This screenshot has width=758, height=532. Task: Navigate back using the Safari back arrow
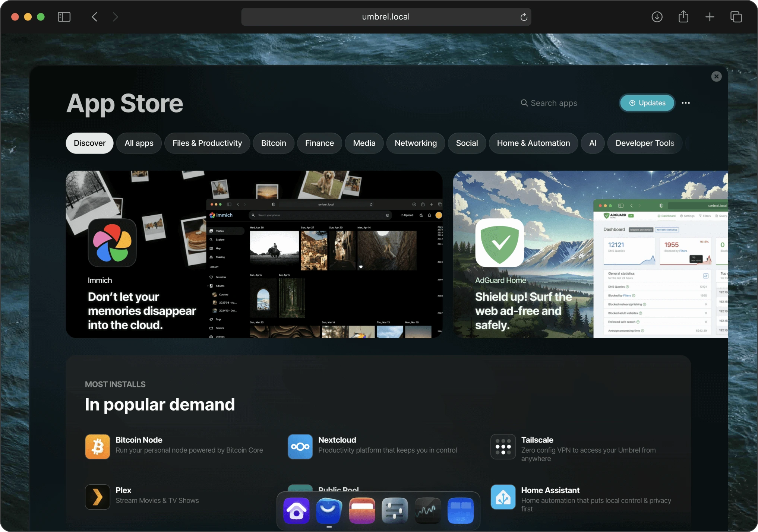[94, 17]
